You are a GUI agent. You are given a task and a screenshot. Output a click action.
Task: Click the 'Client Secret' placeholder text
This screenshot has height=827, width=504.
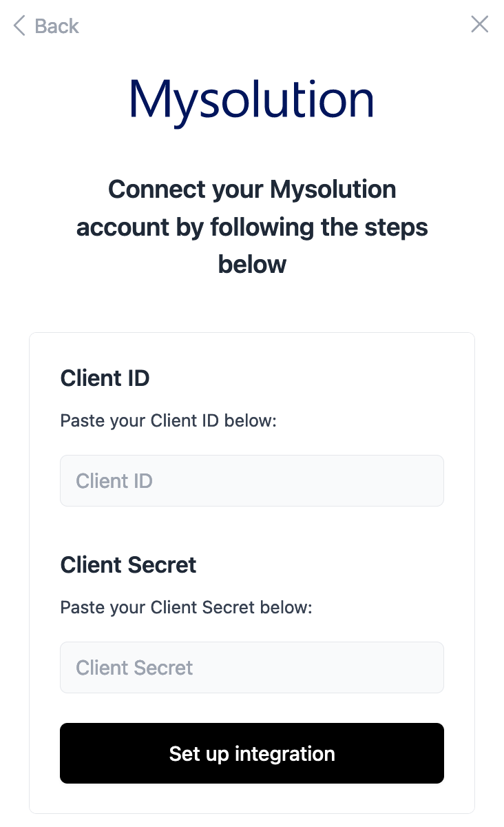134,668
